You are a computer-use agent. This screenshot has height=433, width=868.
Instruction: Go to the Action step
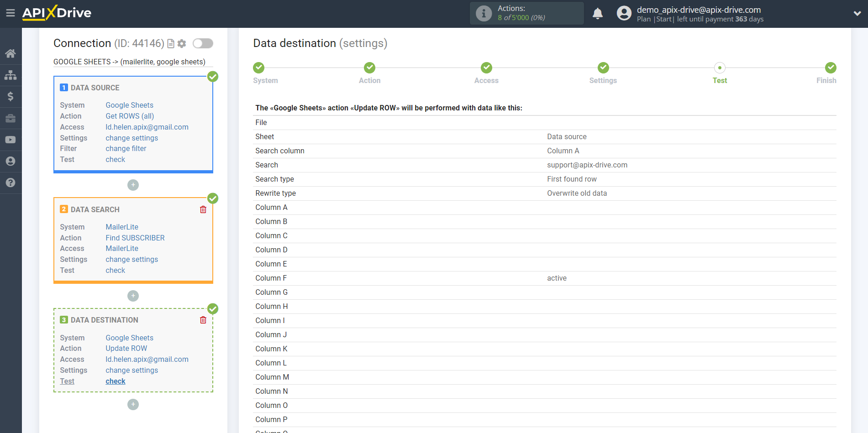tap(369, 68)
